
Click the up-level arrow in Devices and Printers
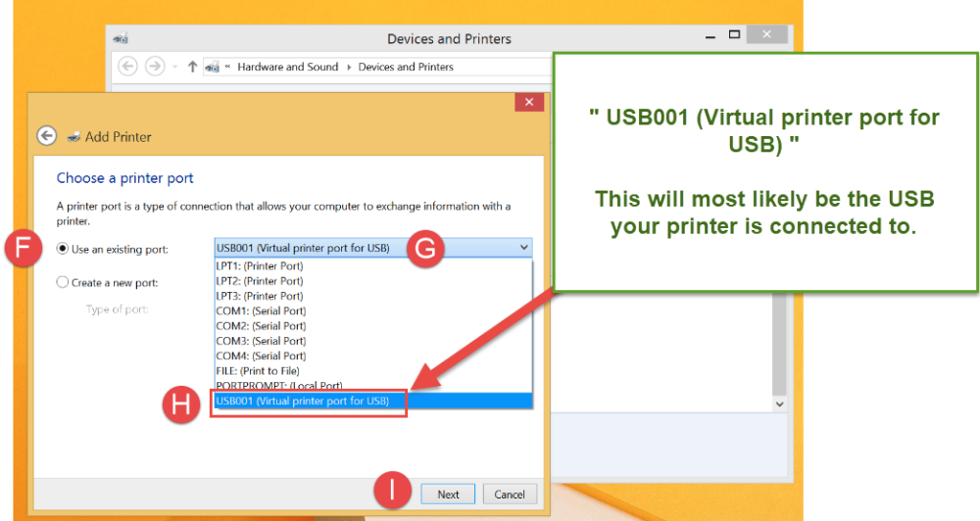(x=192, y=67)
